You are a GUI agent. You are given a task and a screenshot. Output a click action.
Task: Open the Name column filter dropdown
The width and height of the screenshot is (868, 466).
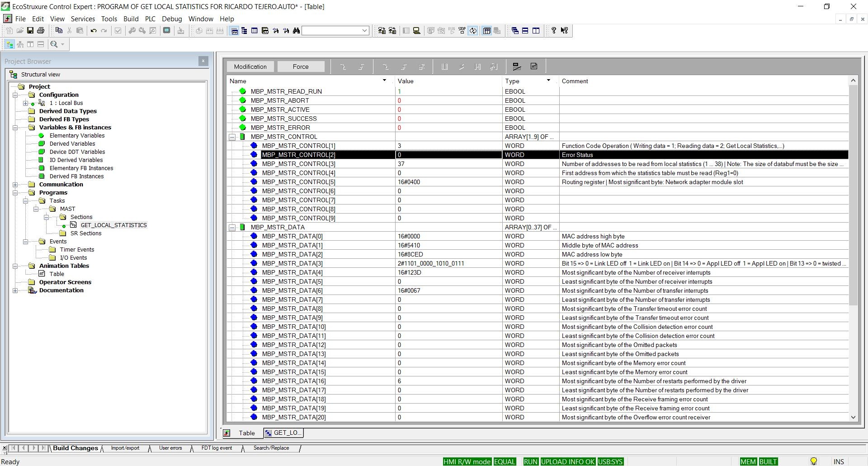(x=384, y=81)
